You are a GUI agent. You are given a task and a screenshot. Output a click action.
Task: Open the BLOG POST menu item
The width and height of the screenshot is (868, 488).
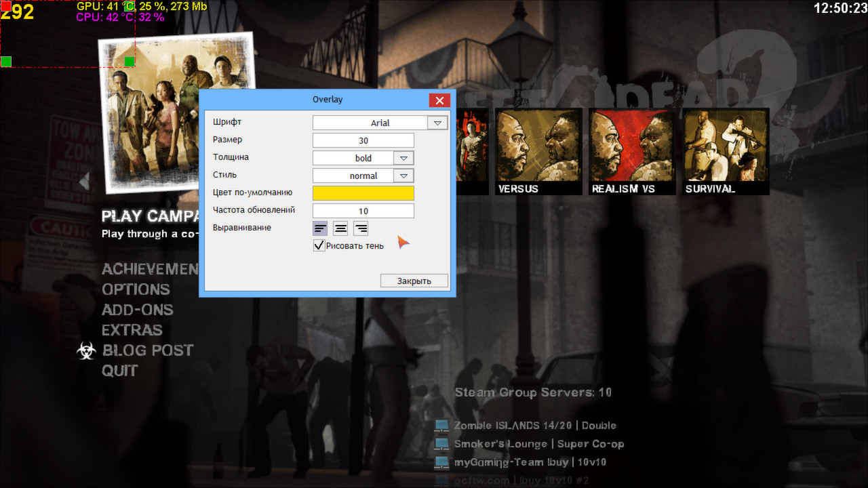click(148, 350)
